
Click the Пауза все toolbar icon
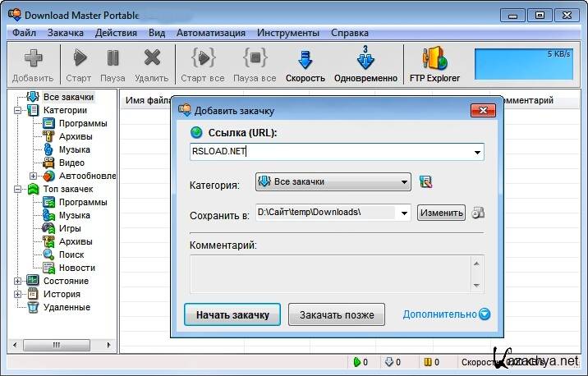[255, 59]
